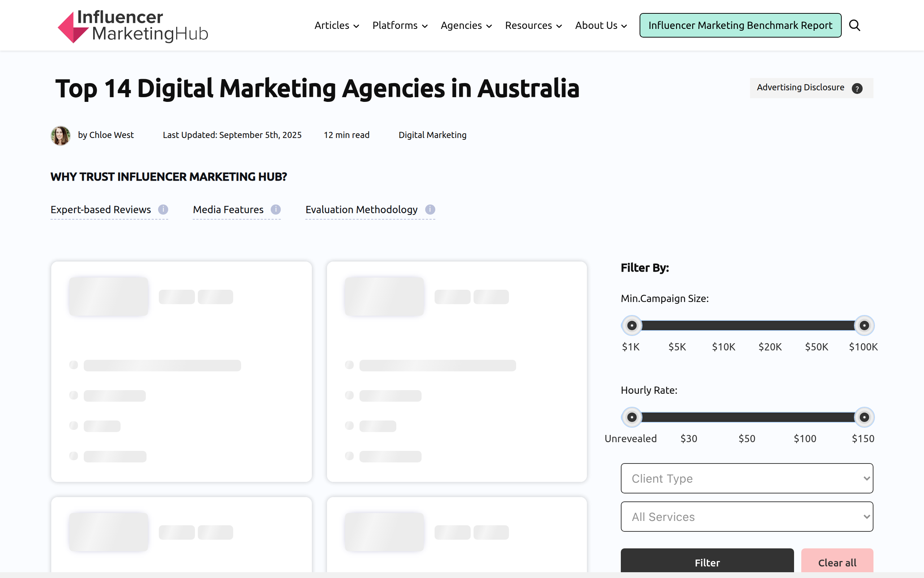Click the $30 hourly rate label
This screenshot has width=924, height=578.
(689, 439)
